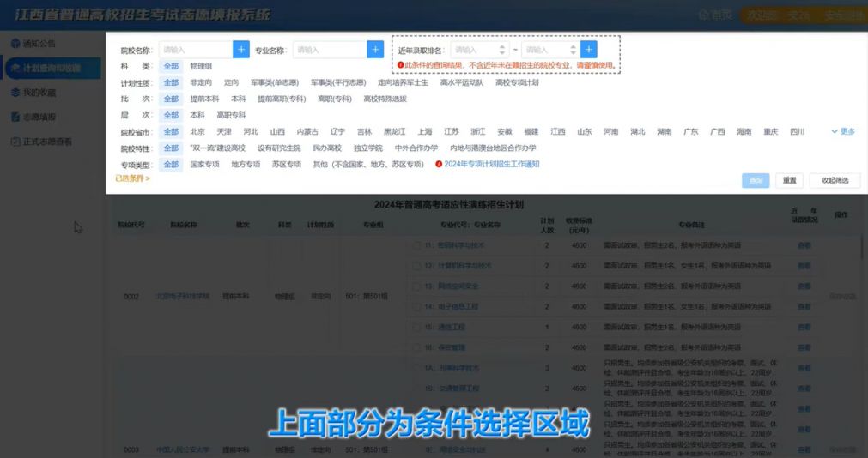Filter province by 四川
Viewport: 868px width, 458px height.
[797, 131]
